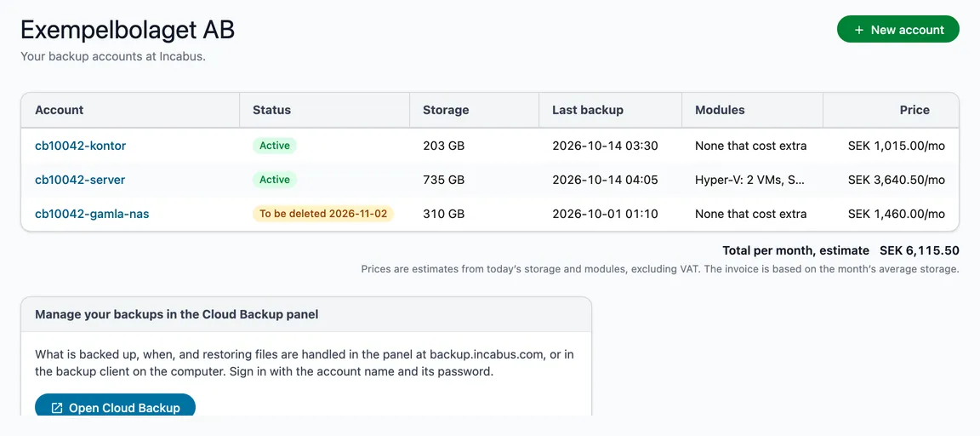980x436 pixels.
Task: Click the Exempelbolaget AB page heading
Action: pos(128,30)
